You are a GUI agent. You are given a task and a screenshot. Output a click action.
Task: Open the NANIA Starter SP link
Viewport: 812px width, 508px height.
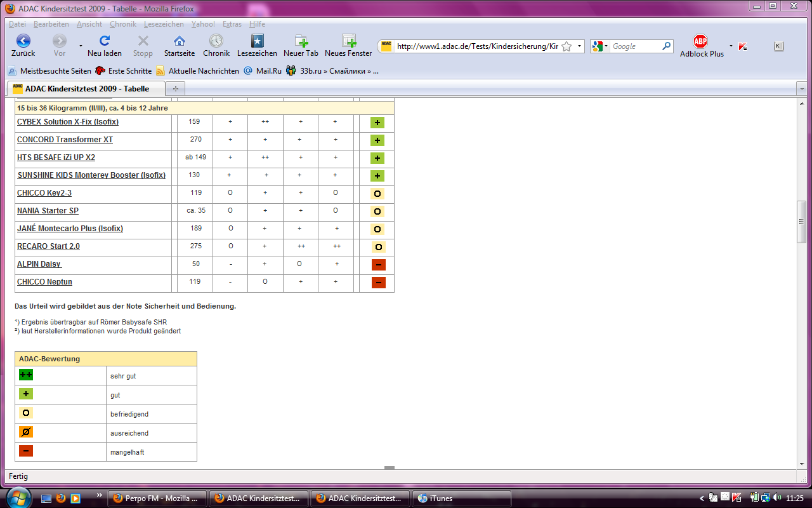click(48, 211)
